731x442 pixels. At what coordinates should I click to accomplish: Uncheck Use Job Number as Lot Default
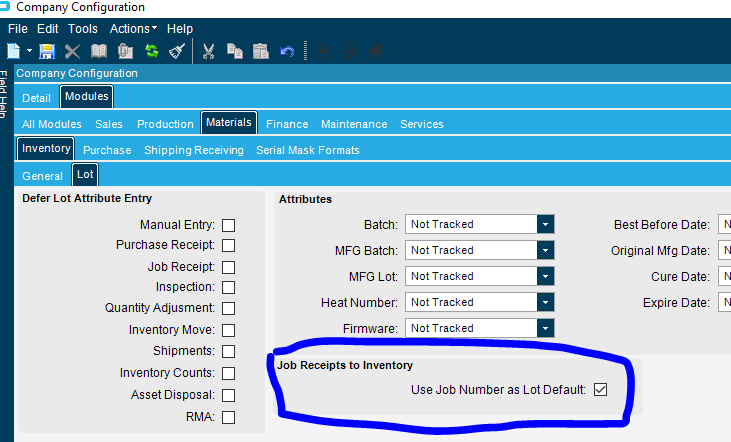click(600, 389)
